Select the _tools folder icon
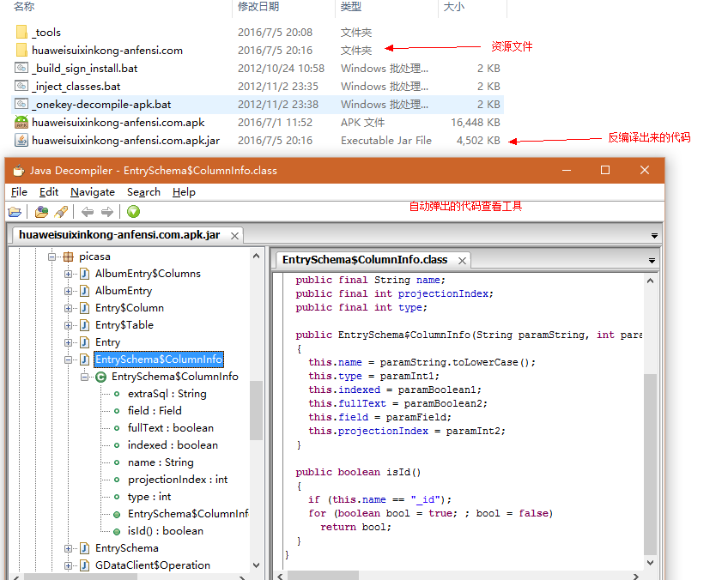 pos(21,32)
